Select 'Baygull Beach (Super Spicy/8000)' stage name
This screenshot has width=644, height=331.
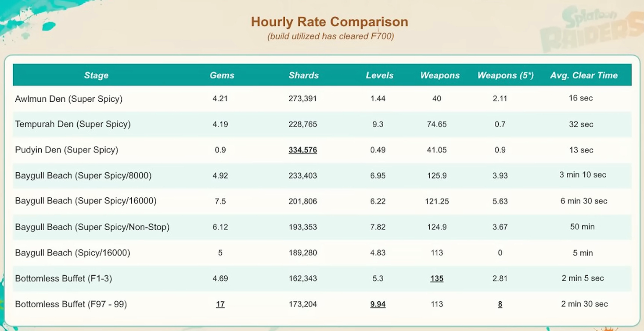tap(83, 176)
